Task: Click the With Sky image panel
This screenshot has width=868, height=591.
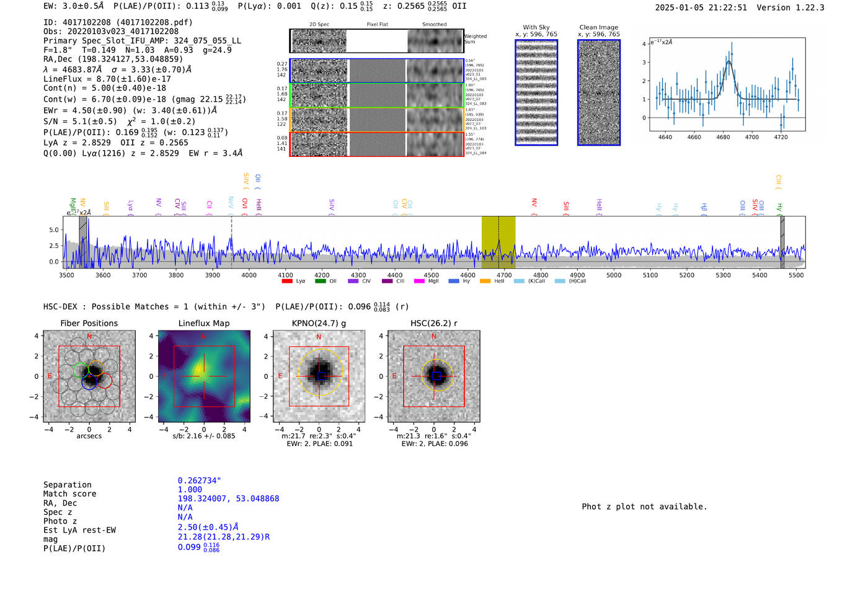Action: pos(536,92)
